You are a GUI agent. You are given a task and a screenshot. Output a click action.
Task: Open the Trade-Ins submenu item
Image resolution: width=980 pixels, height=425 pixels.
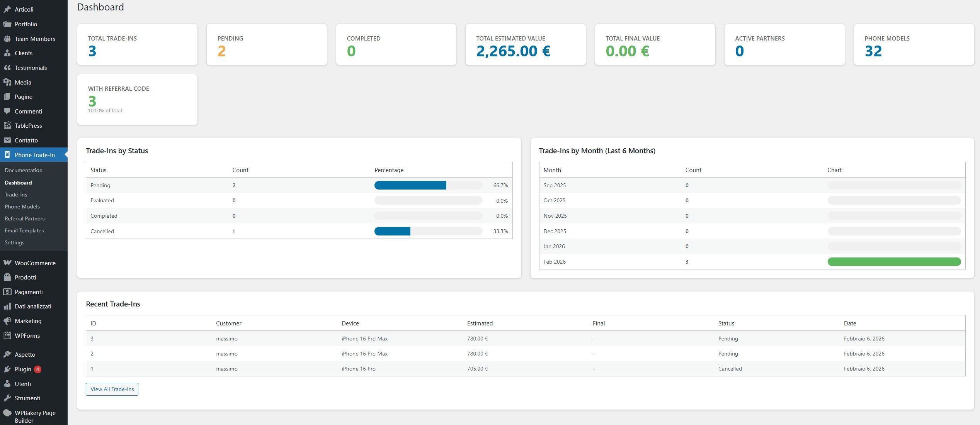[16, 195]
